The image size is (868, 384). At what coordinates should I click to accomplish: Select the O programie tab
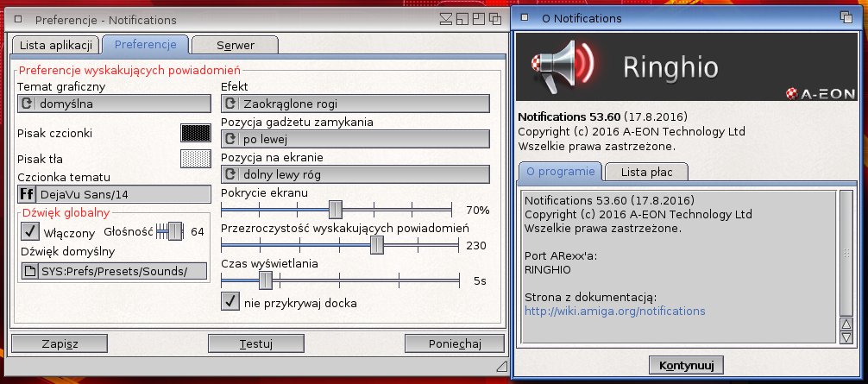pyautogui.click(x=561, y=171)
